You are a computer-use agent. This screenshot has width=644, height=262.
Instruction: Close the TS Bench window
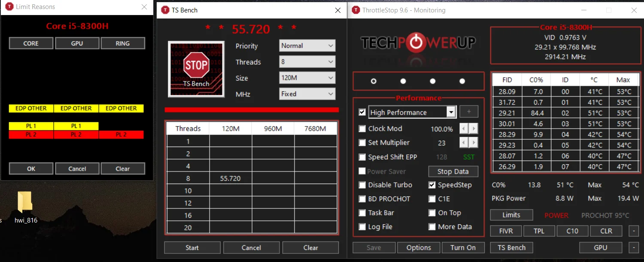pyautogui.click(x=338, y=10)
